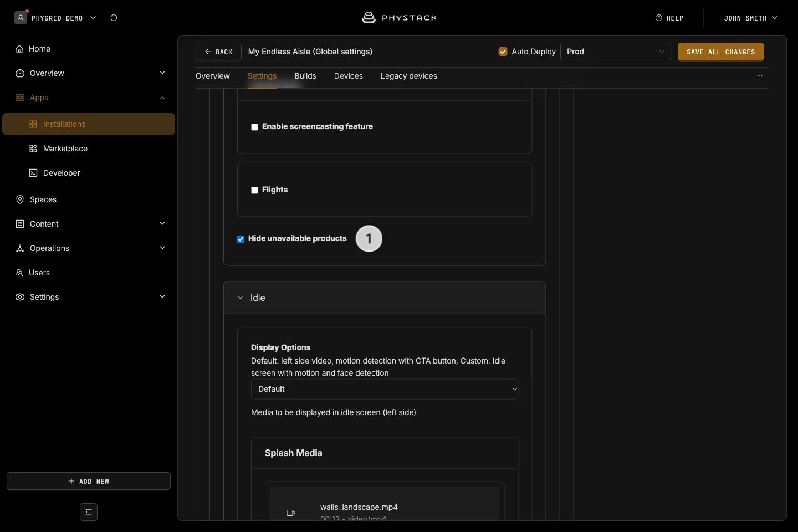Click the Add New button
Viewport: 798px width, 532px height.
click(89, 481)
